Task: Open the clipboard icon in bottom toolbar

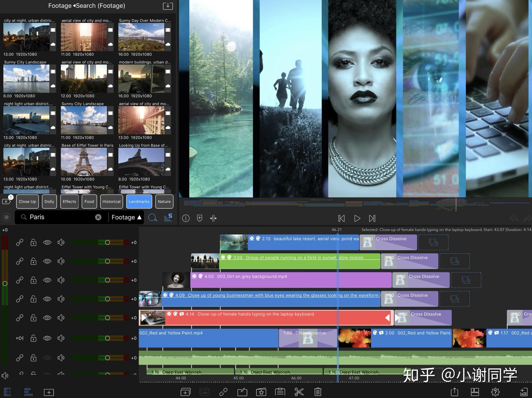Action: tap(280, 392)
